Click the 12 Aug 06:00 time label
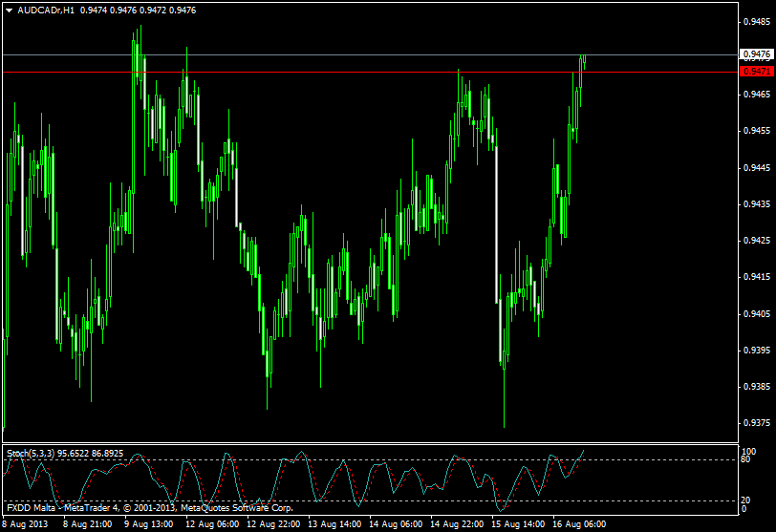The image size is (776, 532). point(212,524)
